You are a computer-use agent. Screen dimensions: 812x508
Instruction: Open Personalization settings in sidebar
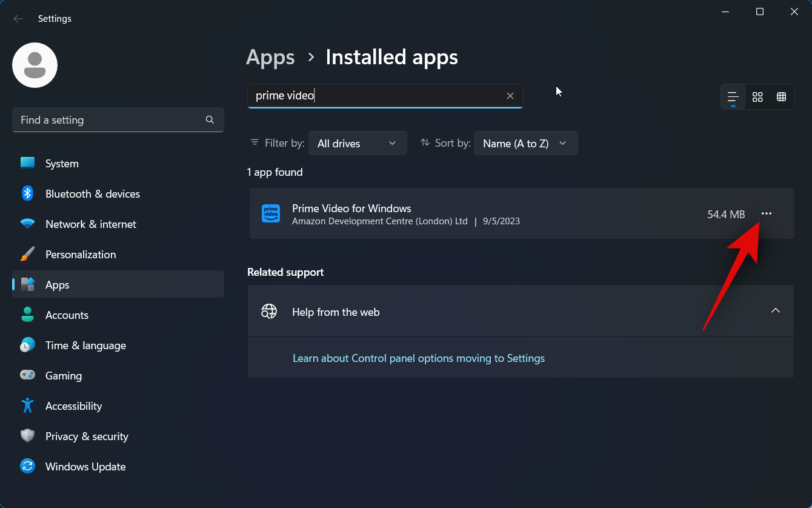pos(80,255)
